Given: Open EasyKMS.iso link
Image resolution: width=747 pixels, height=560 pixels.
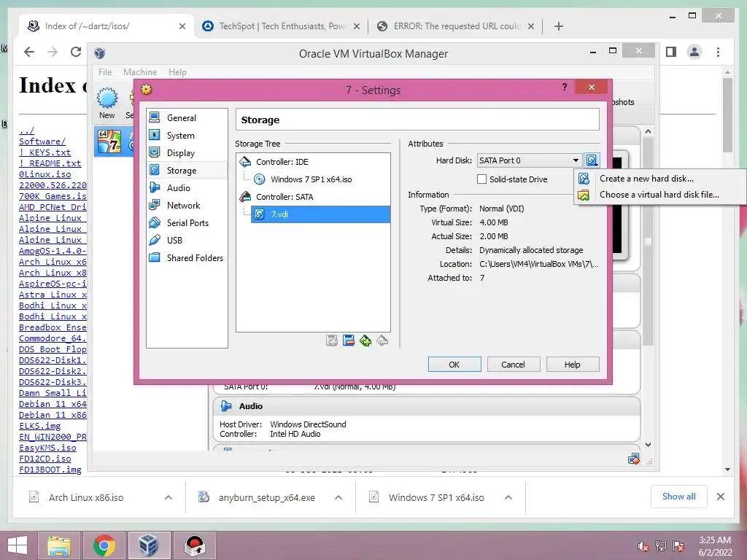Looking at the screenshot, I should 47,448.
